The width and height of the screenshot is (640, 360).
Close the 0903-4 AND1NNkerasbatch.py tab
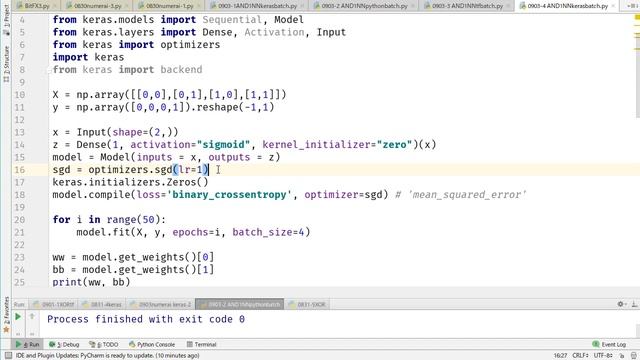coord(613,6)
